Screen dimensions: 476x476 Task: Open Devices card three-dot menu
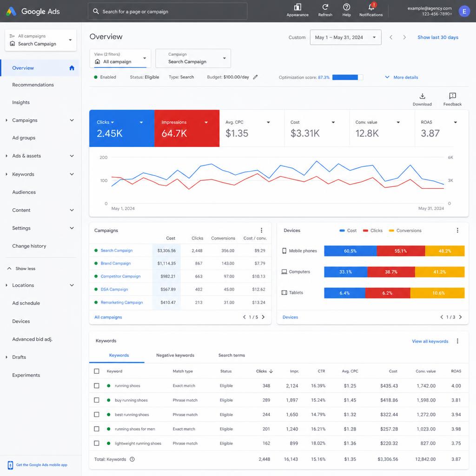coord(457,231)
